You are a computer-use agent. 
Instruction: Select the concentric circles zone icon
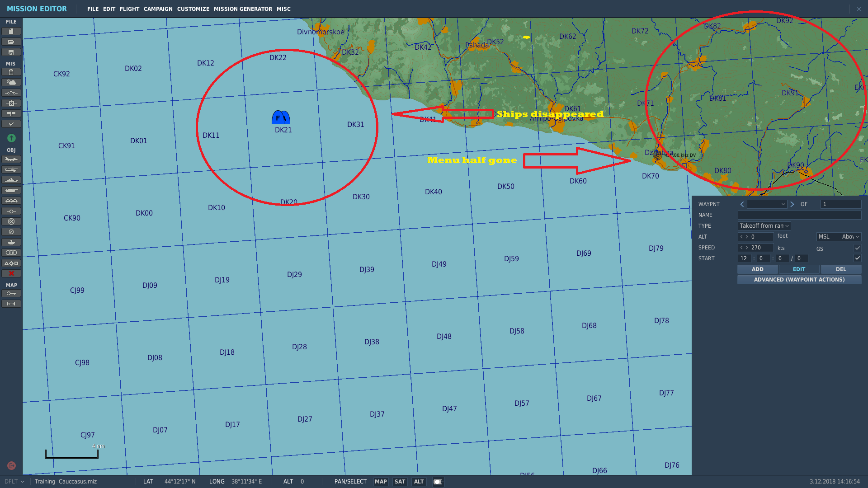point(11,221)
